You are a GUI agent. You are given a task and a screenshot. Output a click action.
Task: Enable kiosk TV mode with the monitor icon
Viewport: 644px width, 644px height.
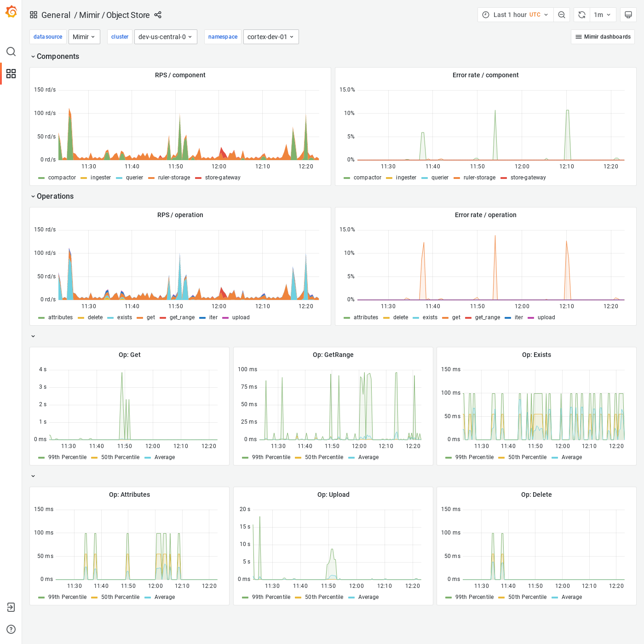628,14
